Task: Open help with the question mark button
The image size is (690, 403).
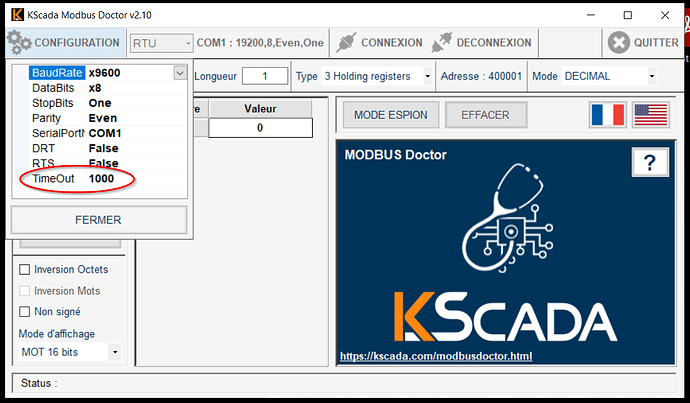Action: [x=650, y=162]
